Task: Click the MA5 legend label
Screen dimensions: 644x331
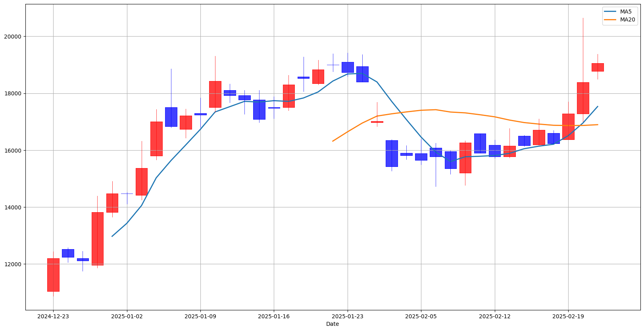Action: point(626,12)
